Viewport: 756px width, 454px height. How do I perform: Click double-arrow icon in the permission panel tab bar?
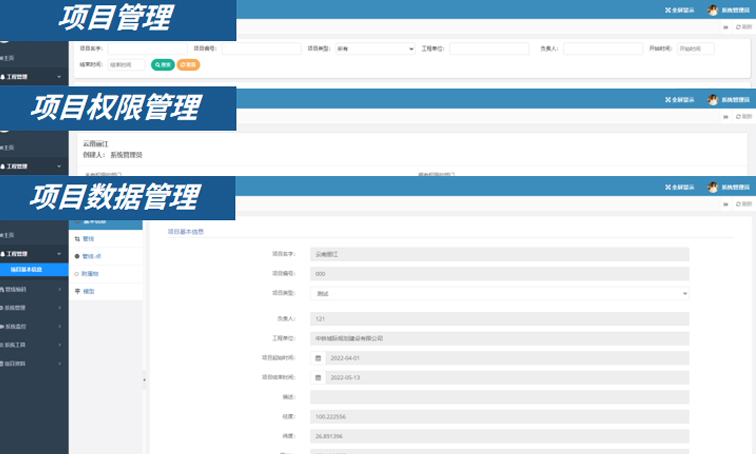726,117
